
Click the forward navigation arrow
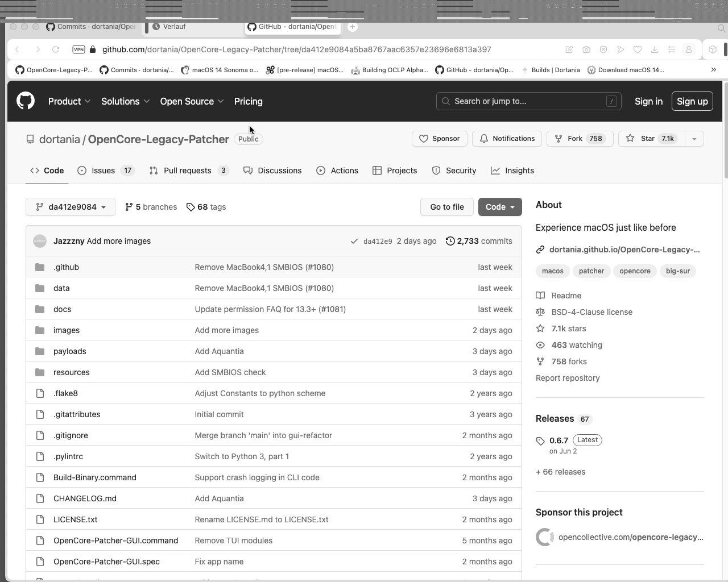pyautogui.click(x=38, y=49)
